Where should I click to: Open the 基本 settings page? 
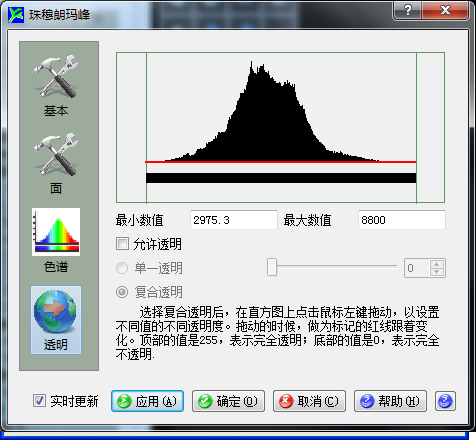[56, 85]
